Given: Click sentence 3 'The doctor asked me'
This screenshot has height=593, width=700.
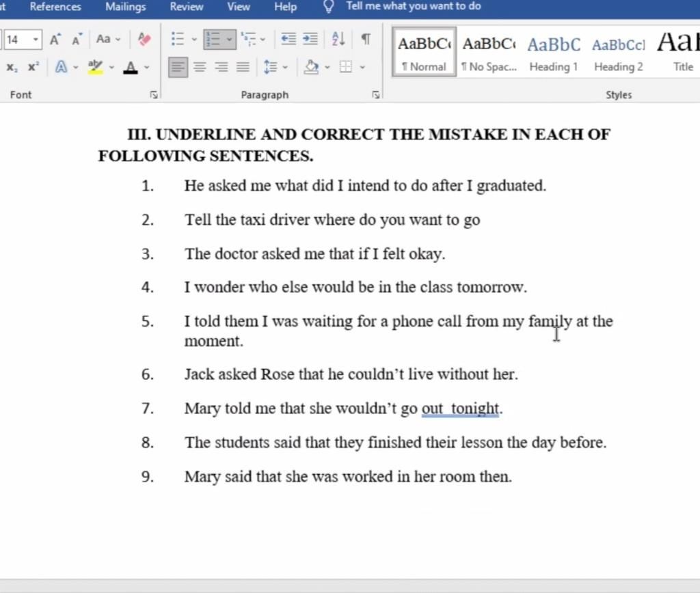Looking at the screenshot, I should pyautogui.click(x=314, y=254).
